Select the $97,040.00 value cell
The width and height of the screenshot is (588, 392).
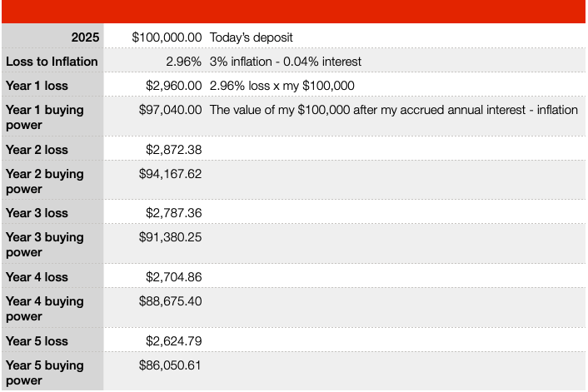[170, 109]
